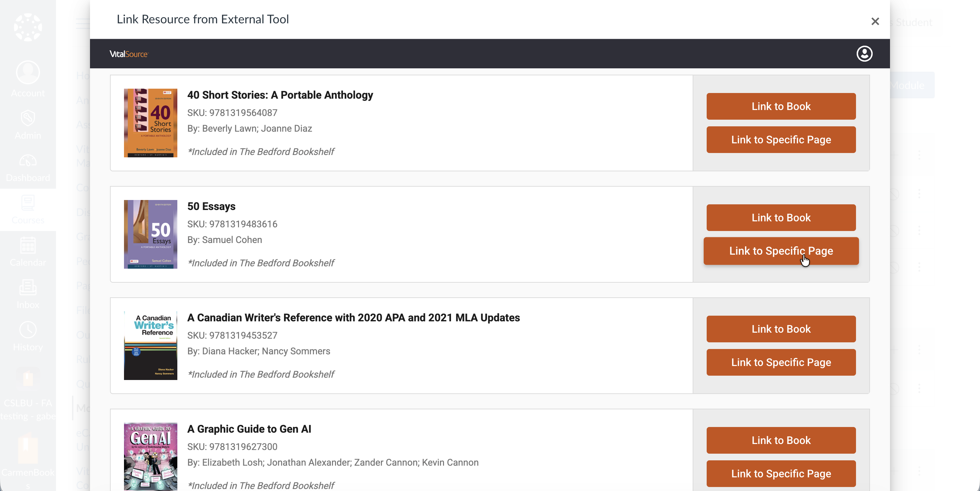Open the VitalSource user account icon

click(x=864, y=54)
